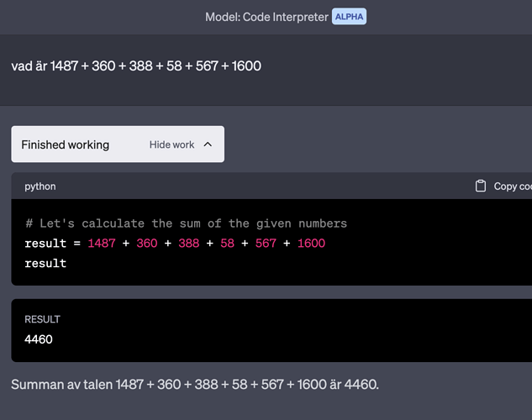532x420 pixels.
Task: Click the ALPHA badge in the header
Action: click(x=349, y=17)
